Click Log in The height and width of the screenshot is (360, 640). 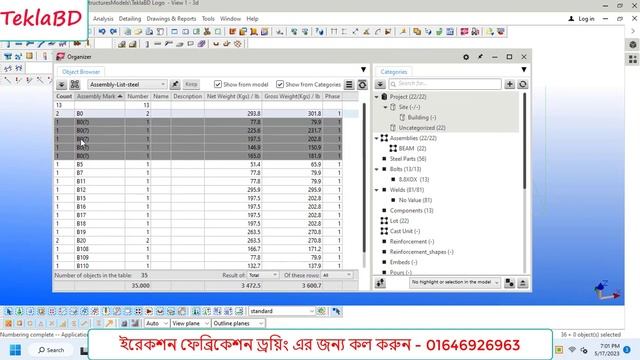(581, 19)
